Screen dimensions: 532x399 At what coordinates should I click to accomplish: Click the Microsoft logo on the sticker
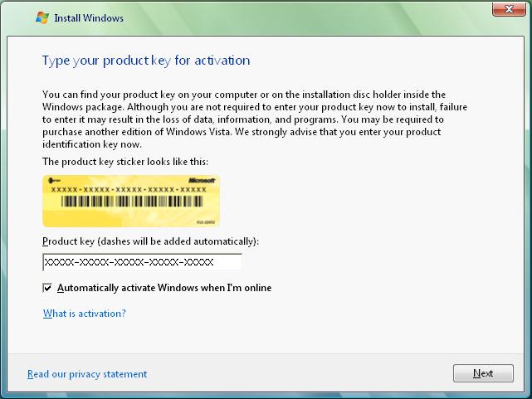pyautogui.click(x=202, y=180)
